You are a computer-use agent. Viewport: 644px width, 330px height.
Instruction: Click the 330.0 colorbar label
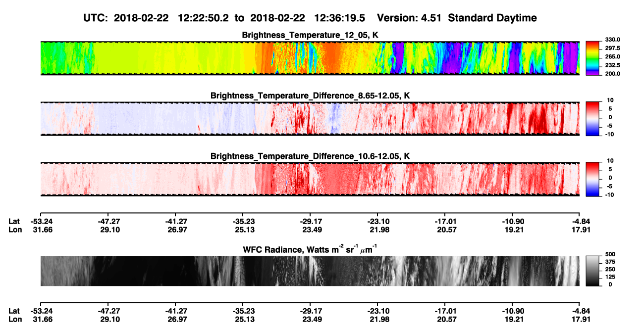tap(612, 40)
